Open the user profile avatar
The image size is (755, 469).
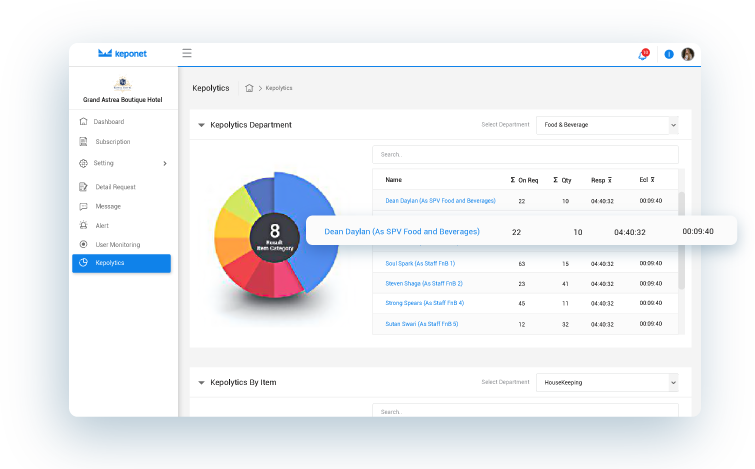pyautogui.click(x=688, y=54)
